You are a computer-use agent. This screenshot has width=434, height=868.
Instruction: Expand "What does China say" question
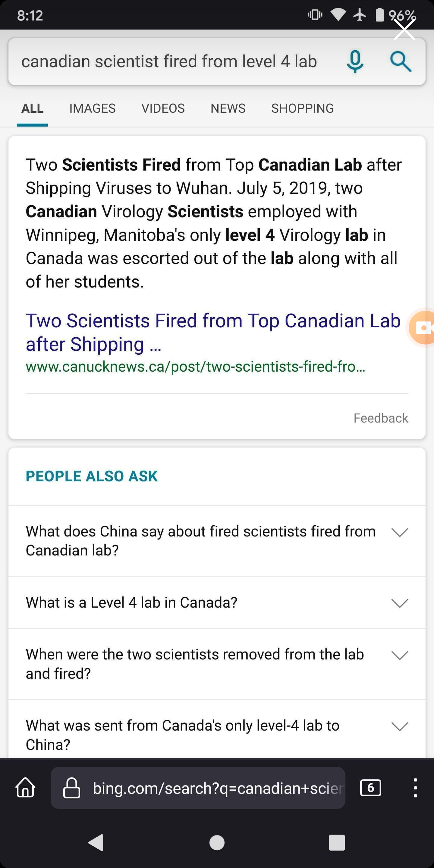pyautogui.click(x=400, y=532)
